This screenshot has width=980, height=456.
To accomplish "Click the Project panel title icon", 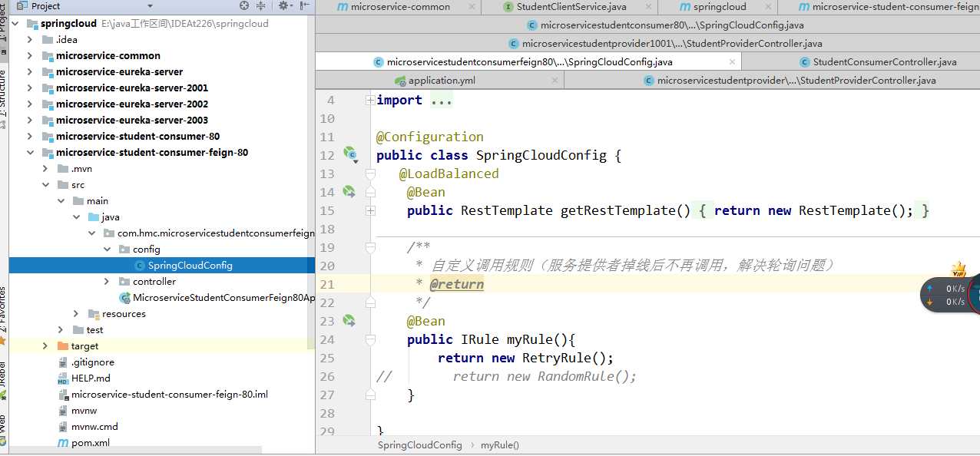I will pos(23,5).
